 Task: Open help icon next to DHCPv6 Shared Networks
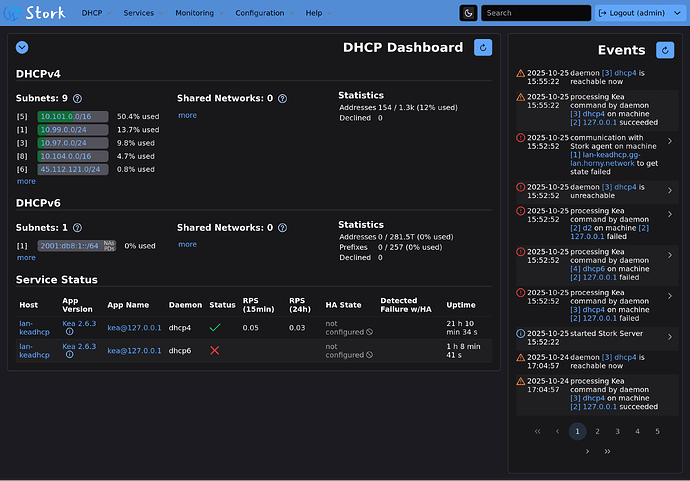(283, 228)
